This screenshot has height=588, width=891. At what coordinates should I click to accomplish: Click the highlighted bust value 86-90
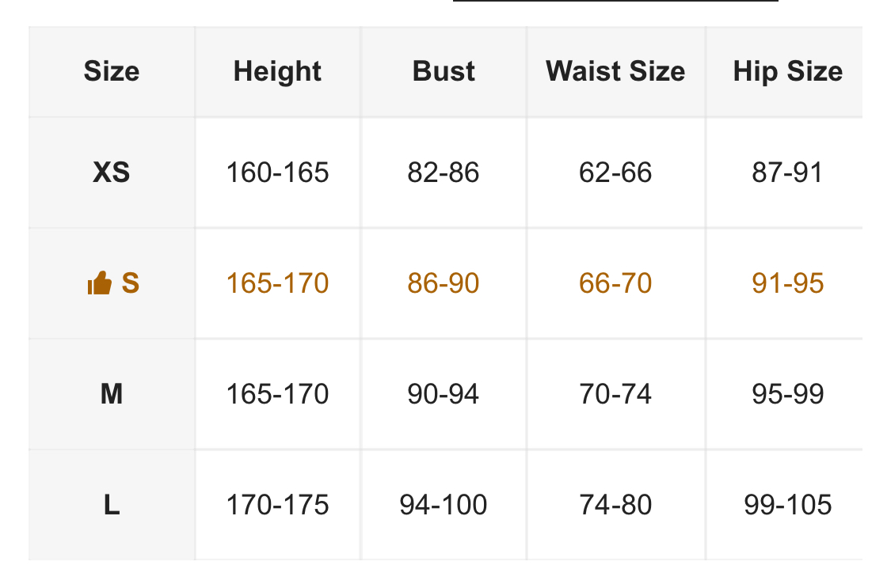(x=444, y=283)
